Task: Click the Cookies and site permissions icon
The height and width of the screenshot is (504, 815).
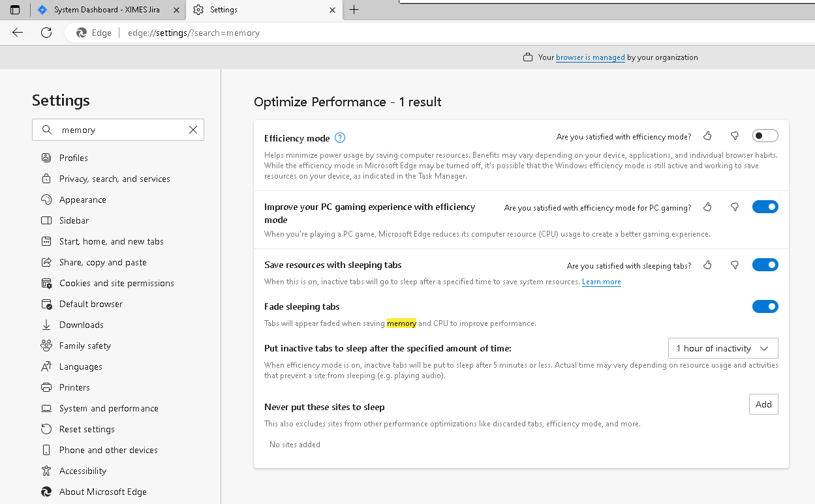Action: tap(46, 283)
